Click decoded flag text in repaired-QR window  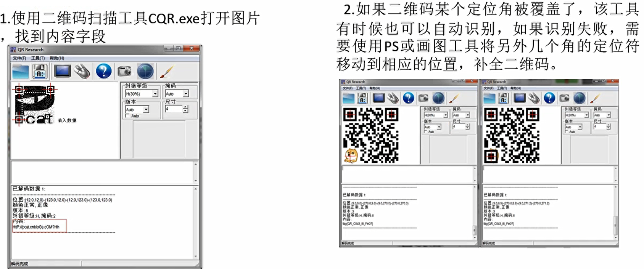[499, 224]
